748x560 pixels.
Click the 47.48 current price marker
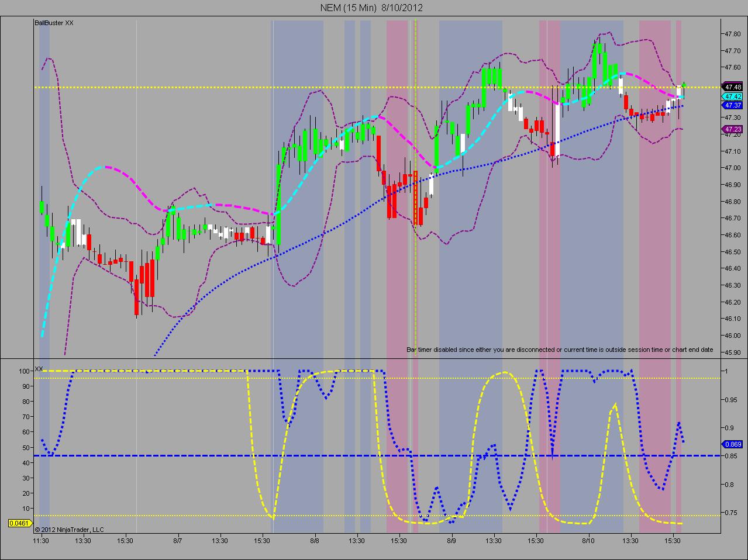coord(733,87)
